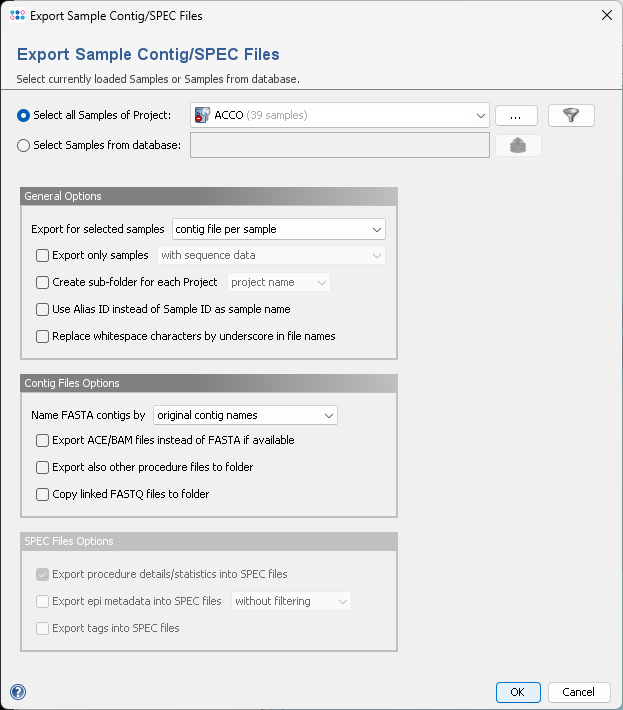Enable 'Export only samples' checkbox

[42, 255]
